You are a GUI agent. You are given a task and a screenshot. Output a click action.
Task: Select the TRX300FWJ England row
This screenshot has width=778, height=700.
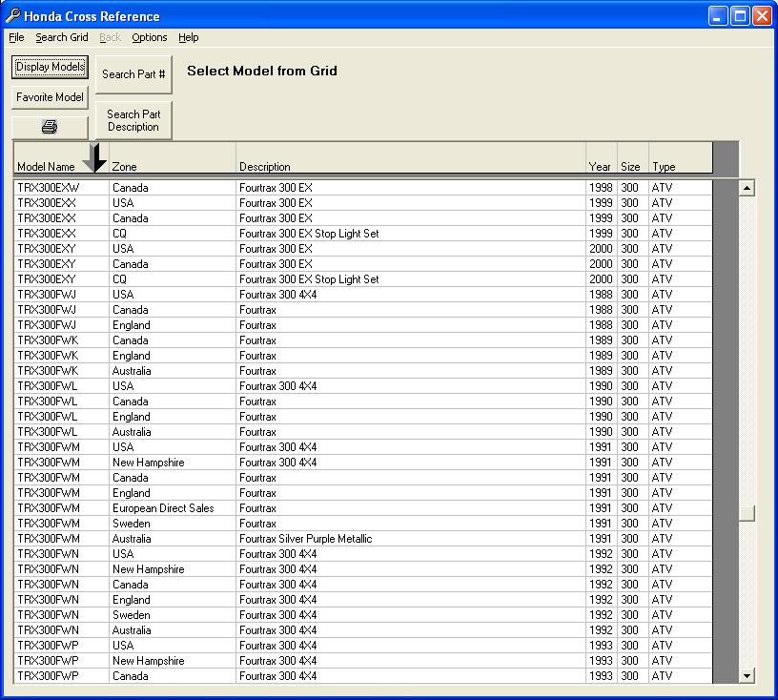pyautogui.click(x=363, y=325)
